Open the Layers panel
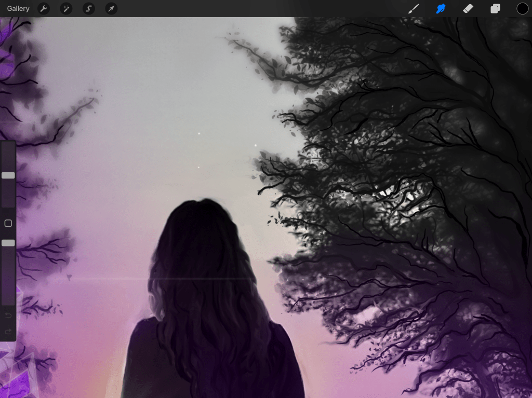This screenshot has width=532, height=398. click(495, 9)
